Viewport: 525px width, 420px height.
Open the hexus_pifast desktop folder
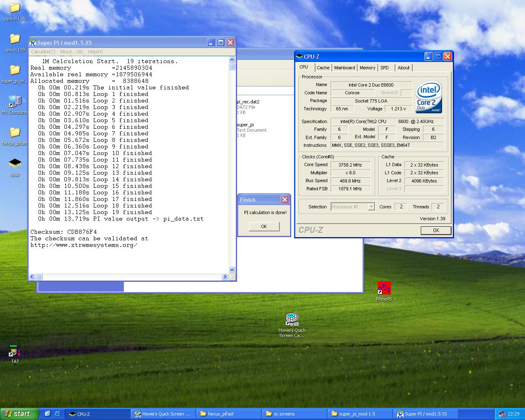pyautogui.click(x=15, y=136)
